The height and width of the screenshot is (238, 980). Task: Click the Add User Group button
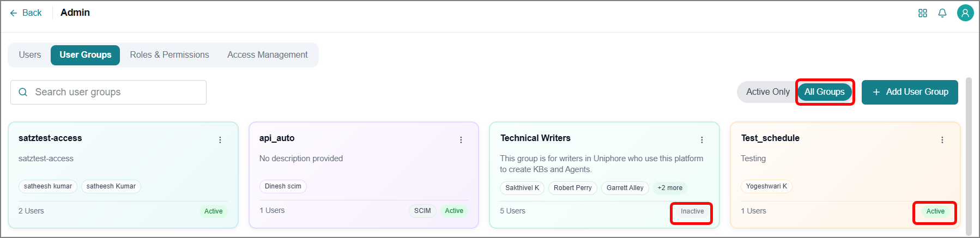coord(910,92)
